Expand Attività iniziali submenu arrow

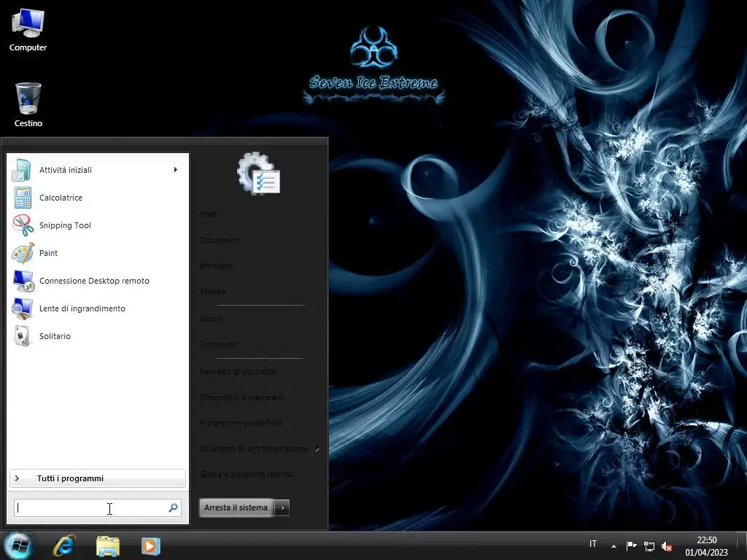[x=176, y=169]
